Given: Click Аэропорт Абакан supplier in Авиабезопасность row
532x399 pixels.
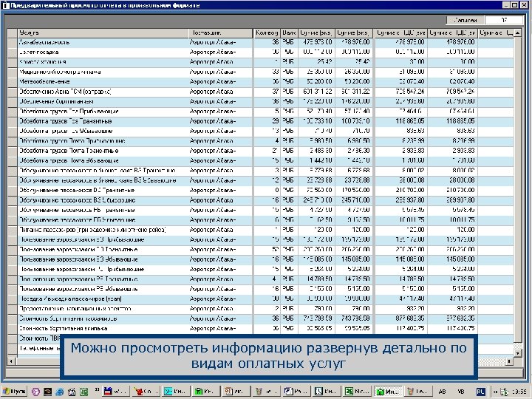Looking at the screenshot, I should click(220, 42).
